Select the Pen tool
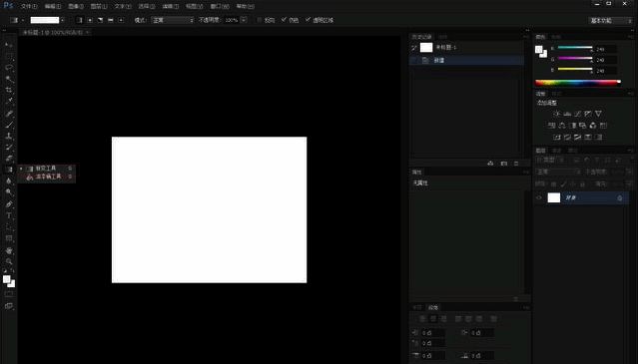The image size is (638, 364). (9, 204)
